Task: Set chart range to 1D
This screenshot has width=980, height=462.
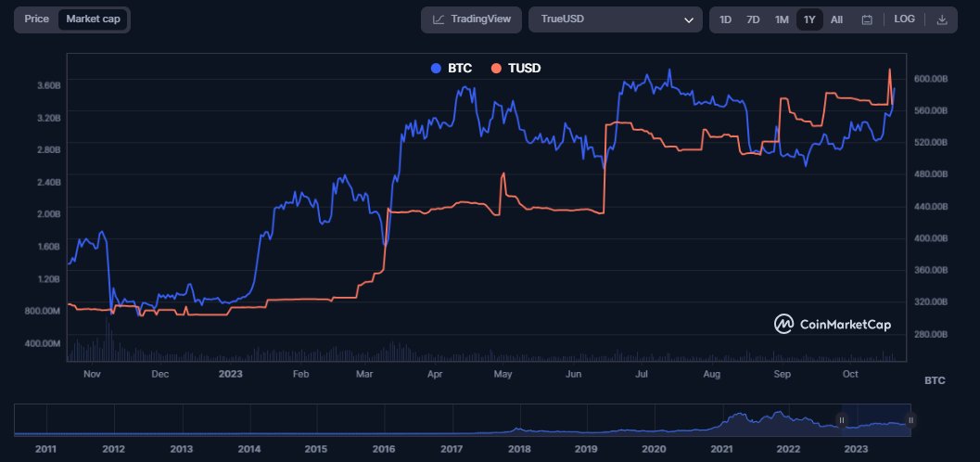Action: point(725,20)
